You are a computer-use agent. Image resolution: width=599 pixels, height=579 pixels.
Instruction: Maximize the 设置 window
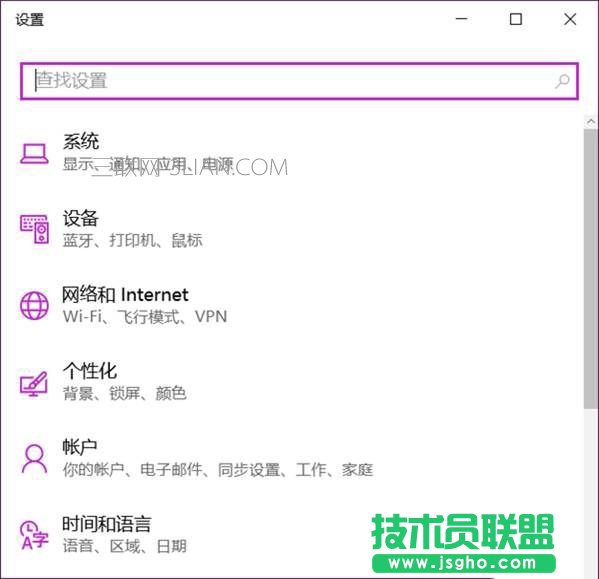[x=516, y=19]
